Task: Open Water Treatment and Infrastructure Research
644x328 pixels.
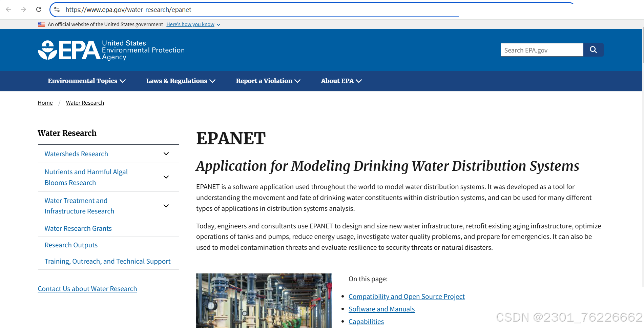Action: [79, 206]
